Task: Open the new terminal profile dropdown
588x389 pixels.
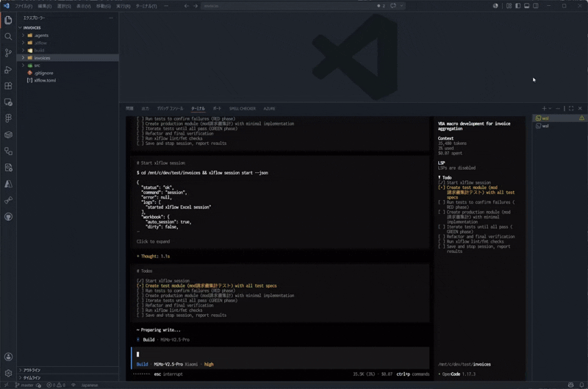Action: (x=550, y=108)
